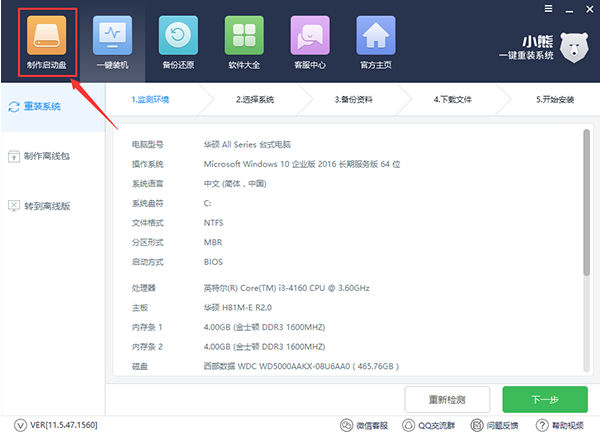
Task: Switch to step 4.下载文件
Action: tap(453, 100)
